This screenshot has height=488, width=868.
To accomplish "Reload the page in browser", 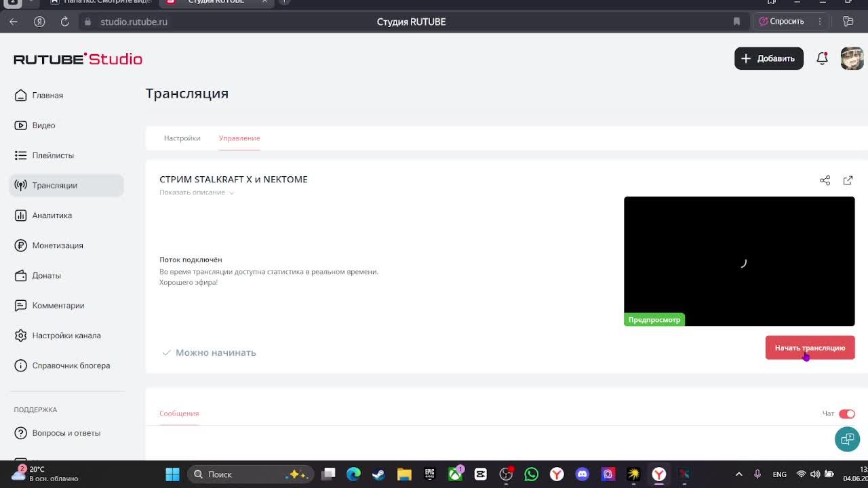I will [x=64, y=22].
